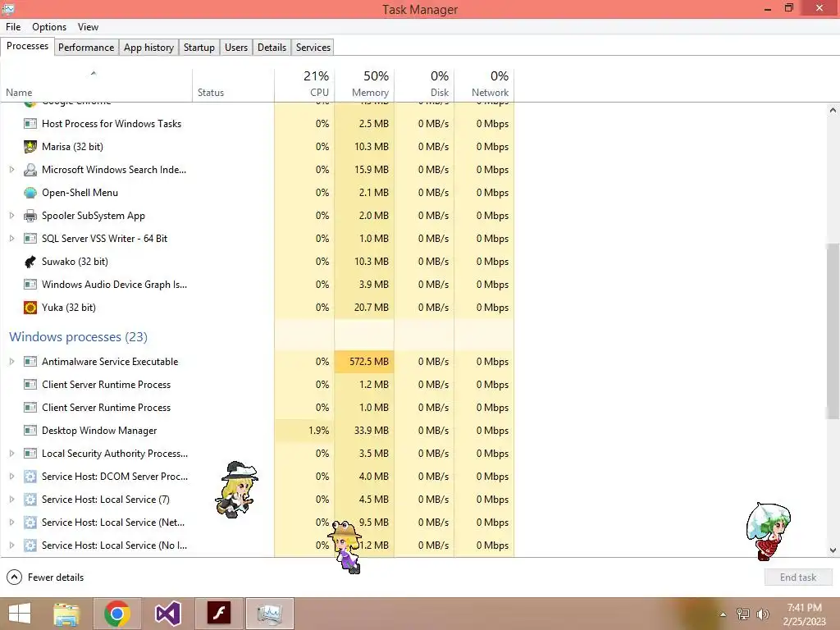Image resolution: width=840 pixels, height=630 pixels.
Task: Sort by the Name column header
Action: click(97, 85)
